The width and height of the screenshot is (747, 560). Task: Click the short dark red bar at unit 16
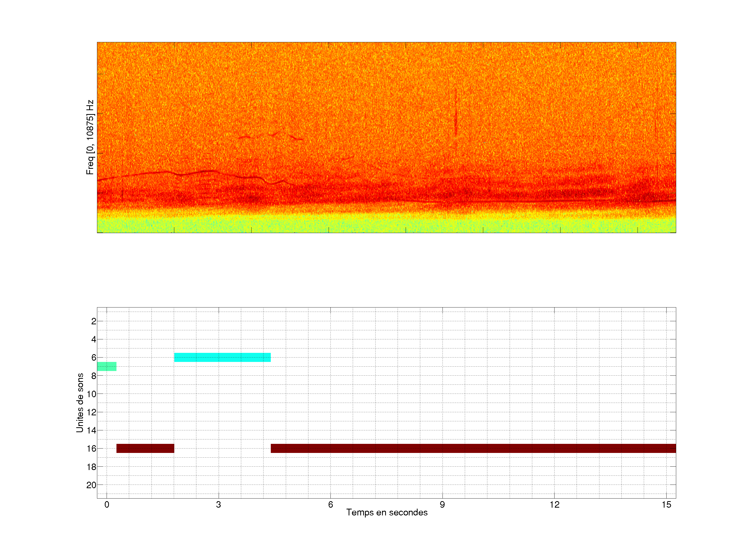point(145,448)
